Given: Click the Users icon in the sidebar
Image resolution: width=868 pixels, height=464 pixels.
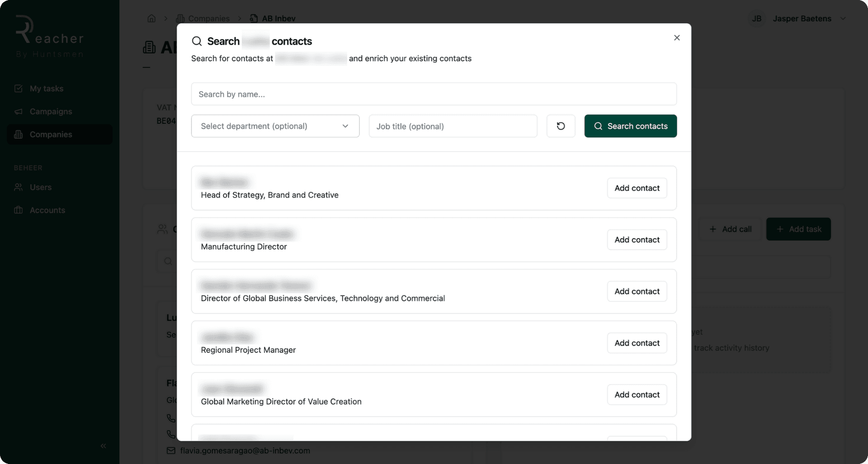Looking at the screenshot, I should click(x=18, y=187).
